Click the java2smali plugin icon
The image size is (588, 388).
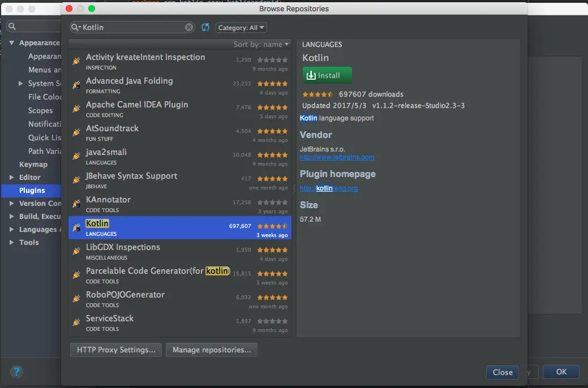coord(76,156)
